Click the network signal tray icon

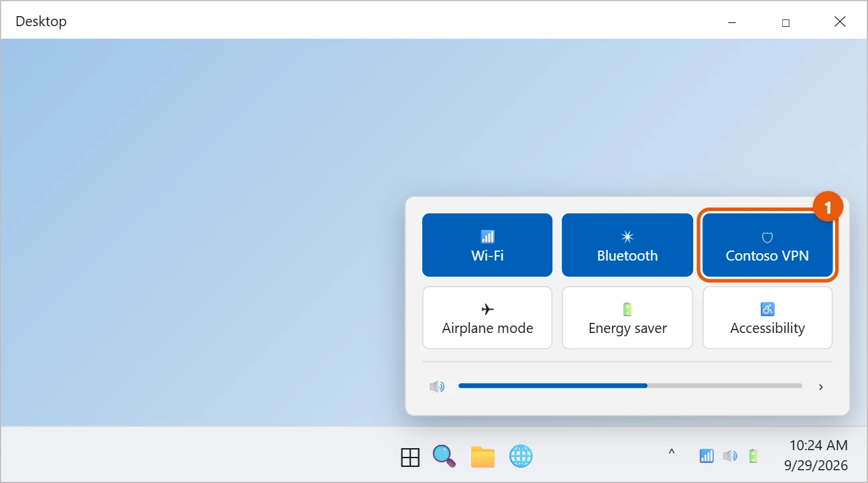[x=706, y=456]
